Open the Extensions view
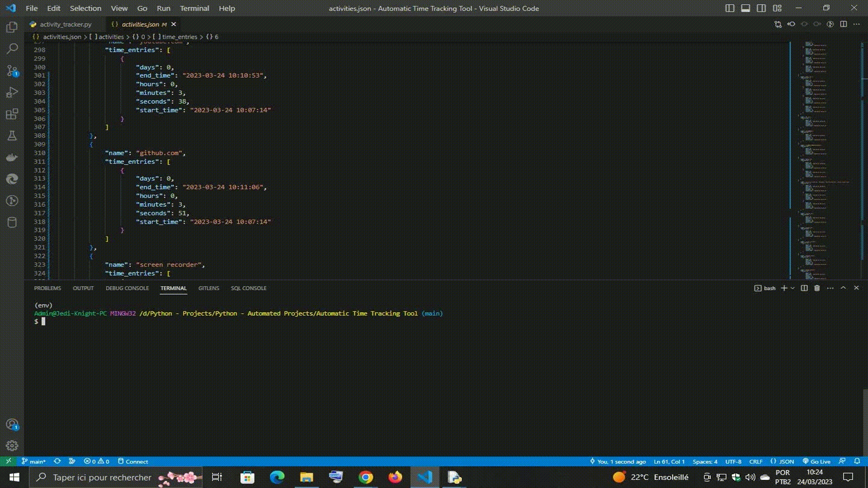Viewport: 868px width, 488px height. [12, 114]
